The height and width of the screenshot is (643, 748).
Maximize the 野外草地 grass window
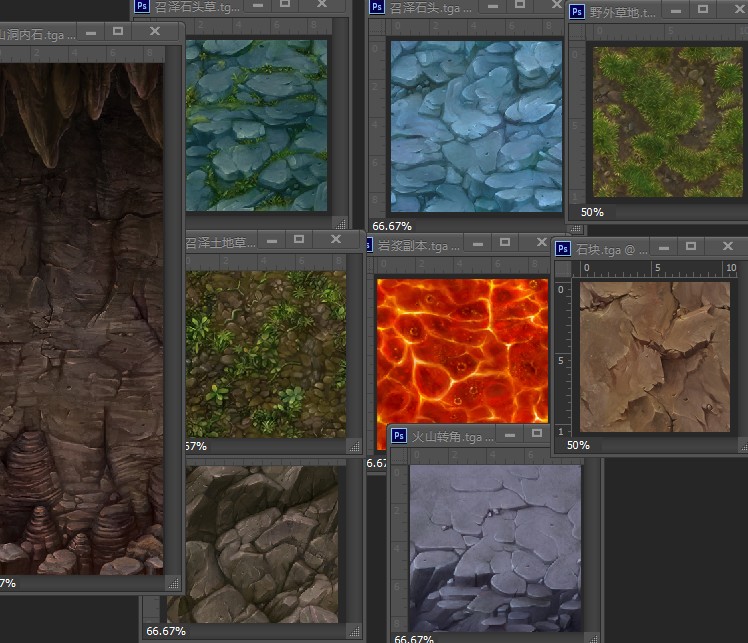coord(703,9)
